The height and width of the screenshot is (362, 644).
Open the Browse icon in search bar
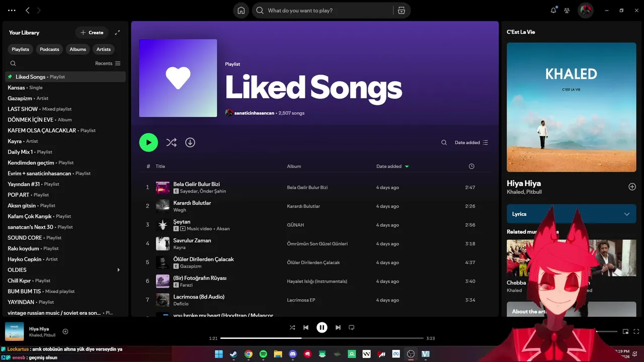[x=401, y=11]
